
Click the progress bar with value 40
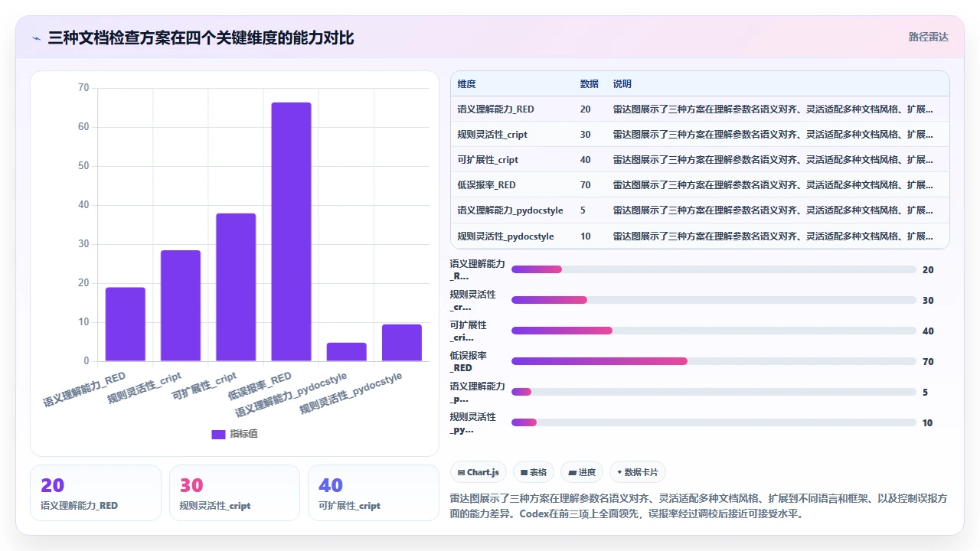[x=714, y=331]
